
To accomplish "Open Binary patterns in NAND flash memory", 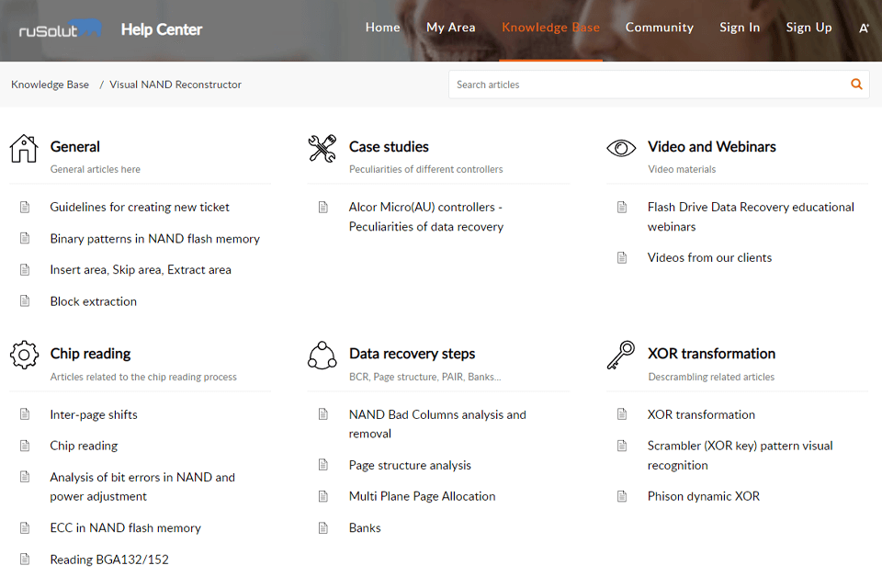I will pos(154,239).
